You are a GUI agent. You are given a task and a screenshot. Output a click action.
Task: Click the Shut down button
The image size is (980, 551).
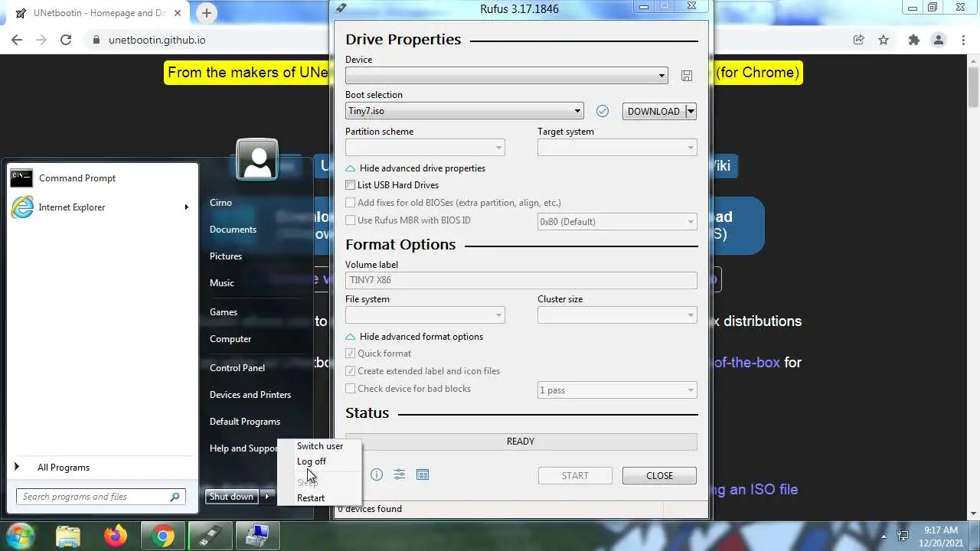tap(231, 497)
